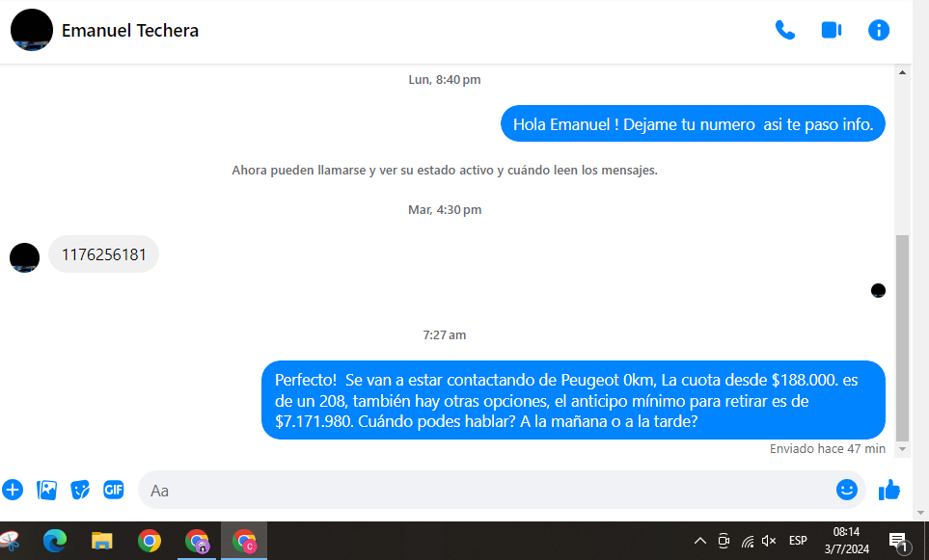Open the emoji picker in message box

pos(846,490)
